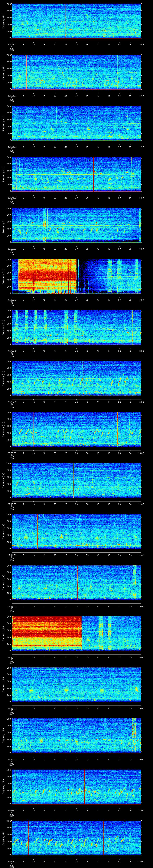The height and width of the screenshot is (868, 153).
Task: Click the '2:00' end time label
Action: coord(141,44)
